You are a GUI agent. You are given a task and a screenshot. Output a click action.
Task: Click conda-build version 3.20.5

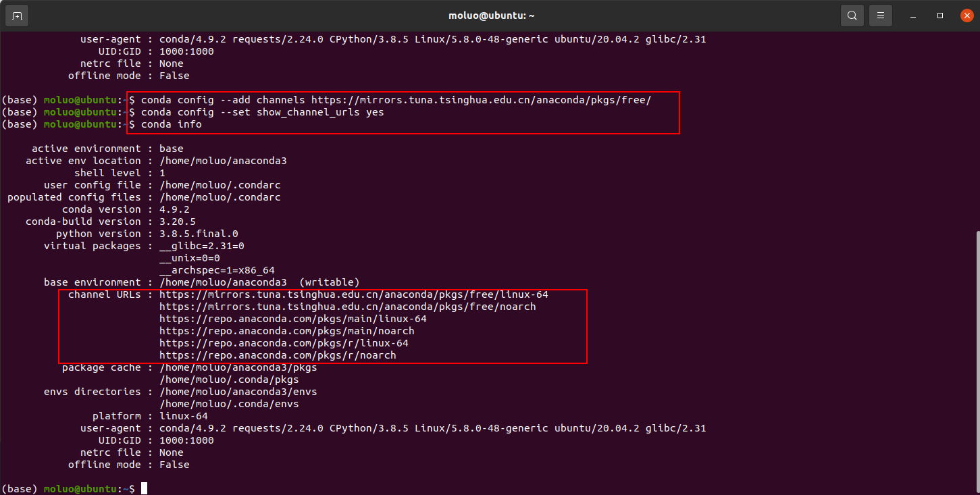178,222
